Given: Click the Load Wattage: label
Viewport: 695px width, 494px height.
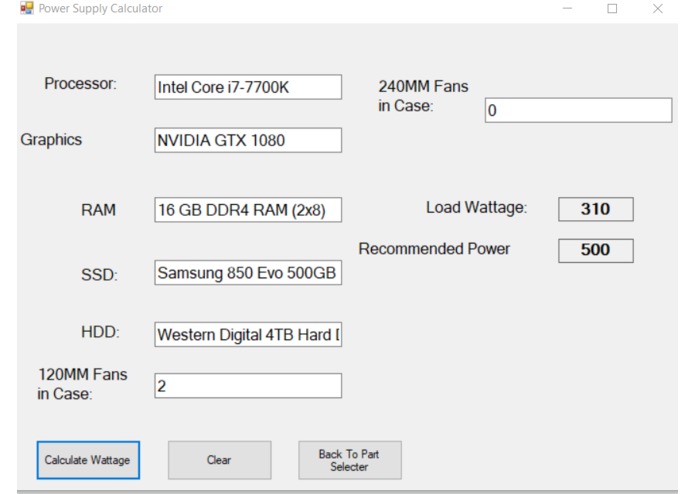Looking at the screenshot, I should click(476, 207).
